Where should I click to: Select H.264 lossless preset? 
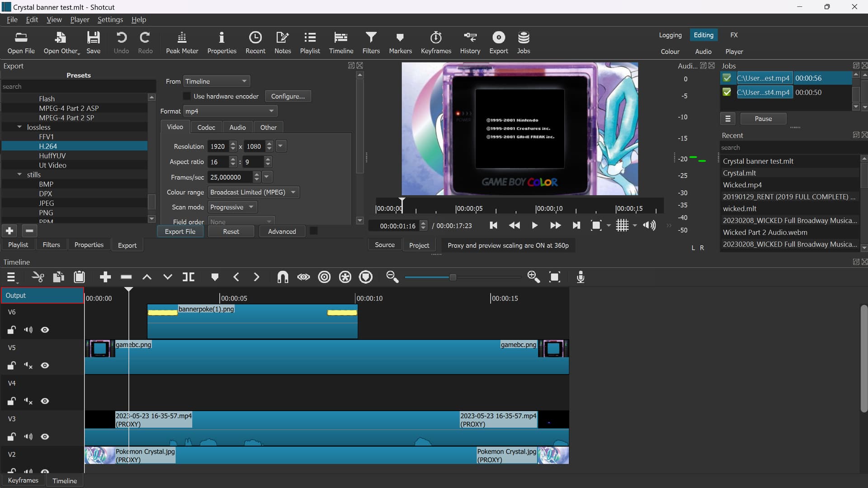75,146
